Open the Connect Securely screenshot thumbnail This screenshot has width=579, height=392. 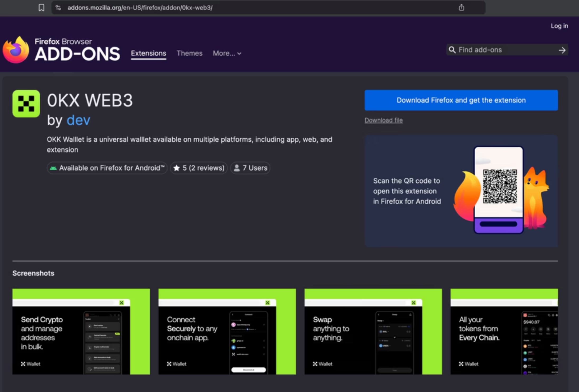click(227, 332)
